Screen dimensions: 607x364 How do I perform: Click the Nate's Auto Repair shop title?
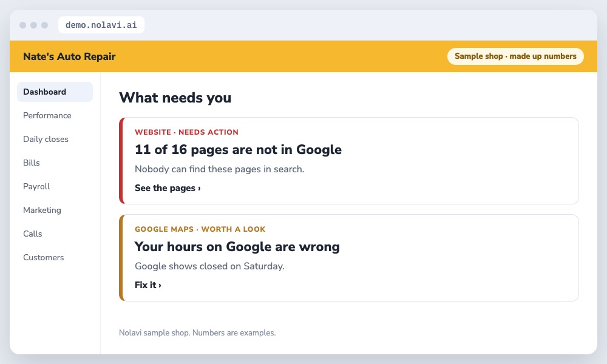point(69,56)
